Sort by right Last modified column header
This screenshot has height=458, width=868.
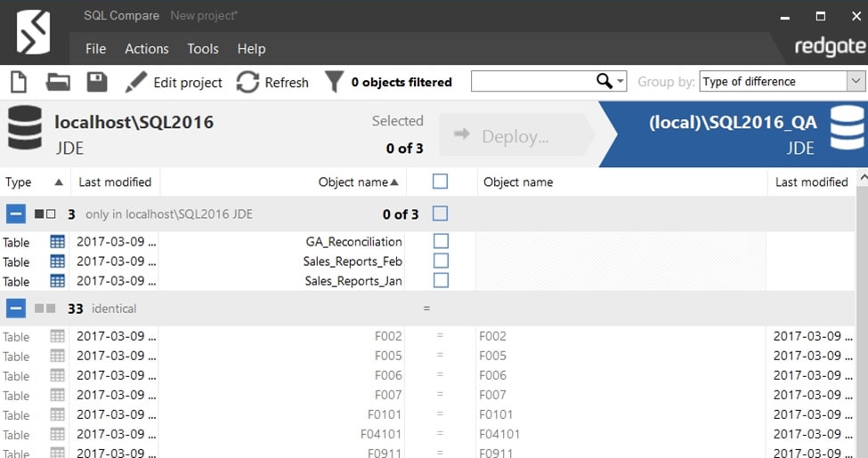click(x=812, y=182)
